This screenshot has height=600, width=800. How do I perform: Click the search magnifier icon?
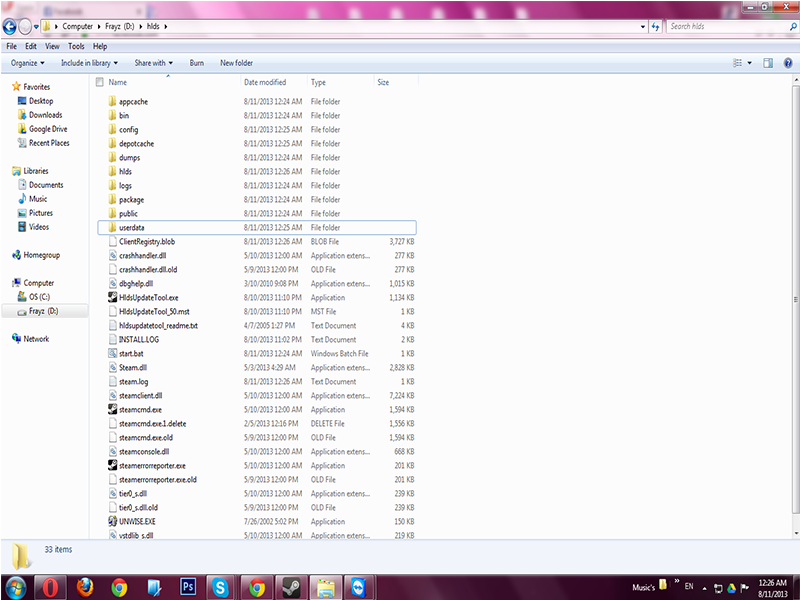[793, 27]
